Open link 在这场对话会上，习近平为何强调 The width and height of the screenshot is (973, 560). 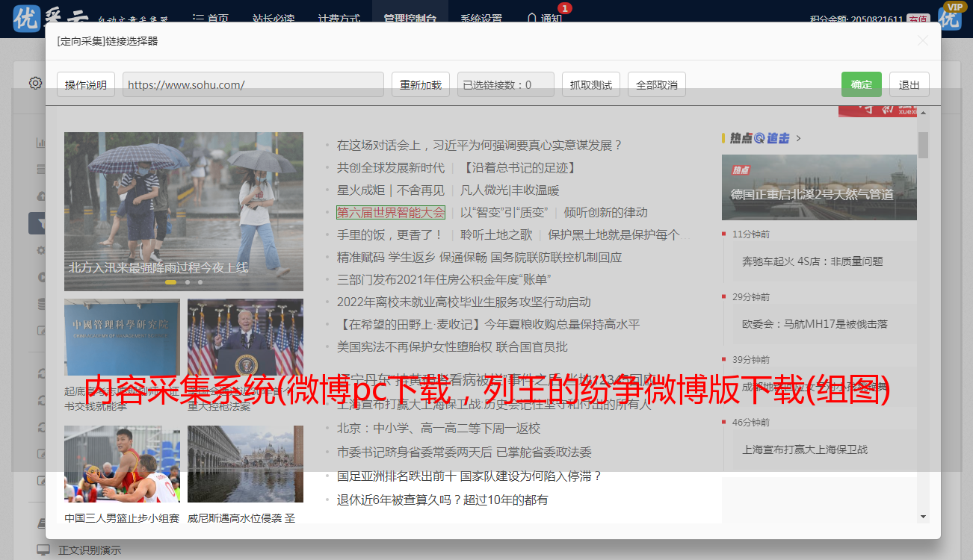click(x=479, y=145)
